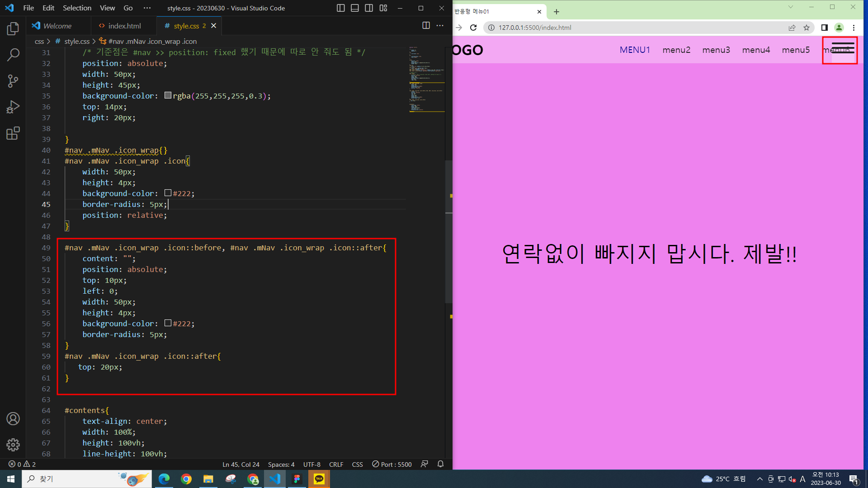Screen dimensions: 868x488
Task: Open Manage settings gear icon
Action: pos(13,445)
